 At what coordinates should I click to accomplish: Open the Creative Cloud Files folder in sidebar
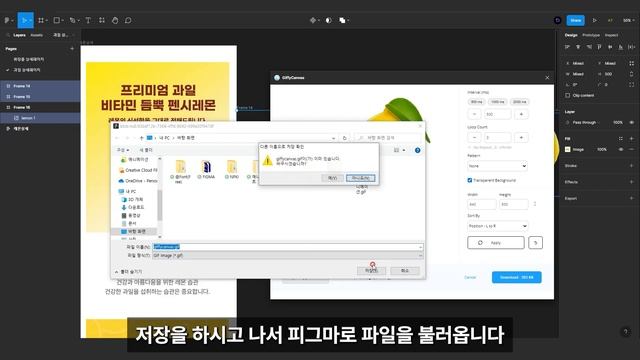click(x=138, y=170)
